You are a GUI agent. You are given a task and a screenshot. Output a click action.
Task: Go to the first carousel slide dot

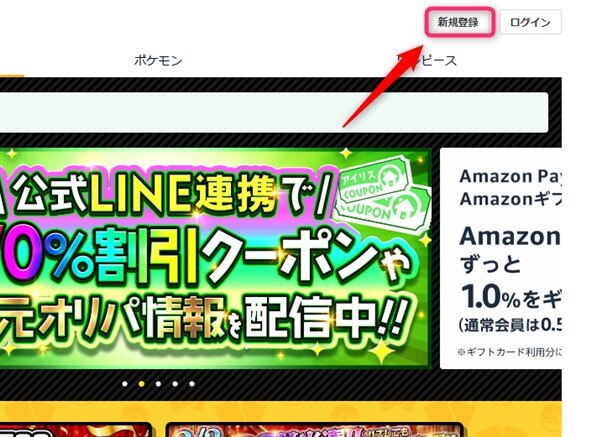click(x=125, y=384)
